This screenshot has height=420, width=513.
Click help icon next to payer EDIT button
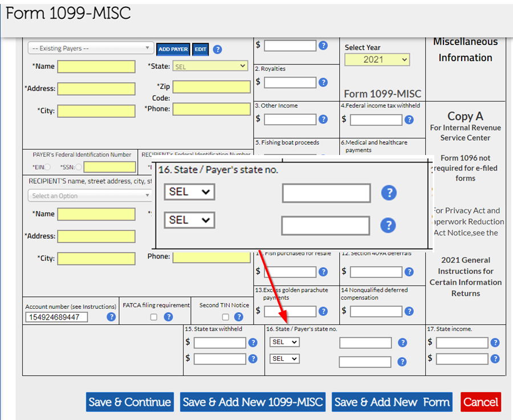click(217, 50)
